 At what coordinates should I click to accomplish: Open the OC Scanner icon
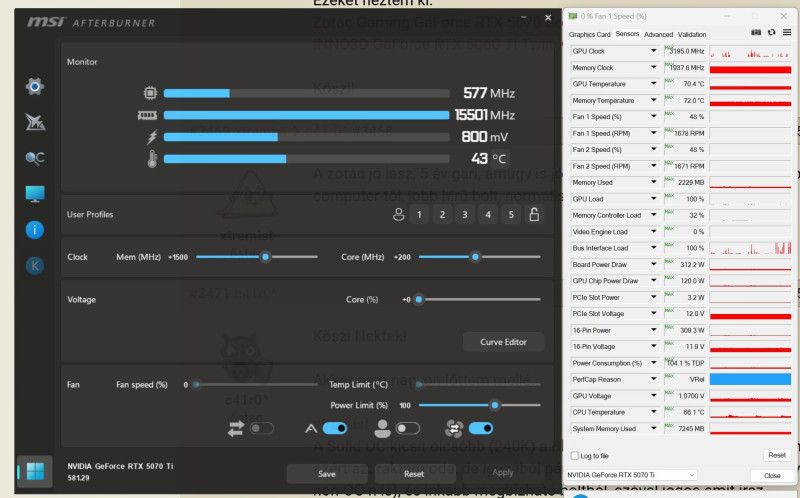tap(35, 158)
